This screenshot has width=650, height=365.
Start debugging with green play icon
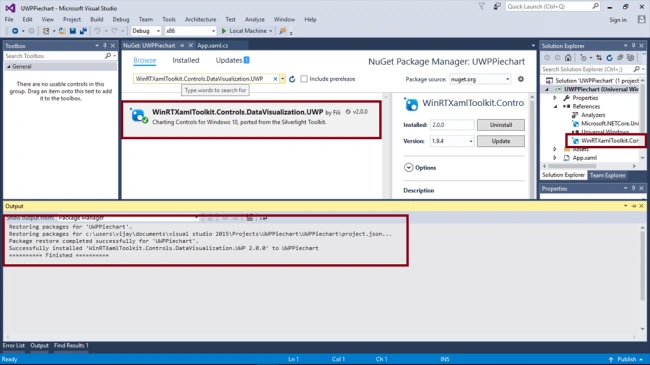(224, 31)
